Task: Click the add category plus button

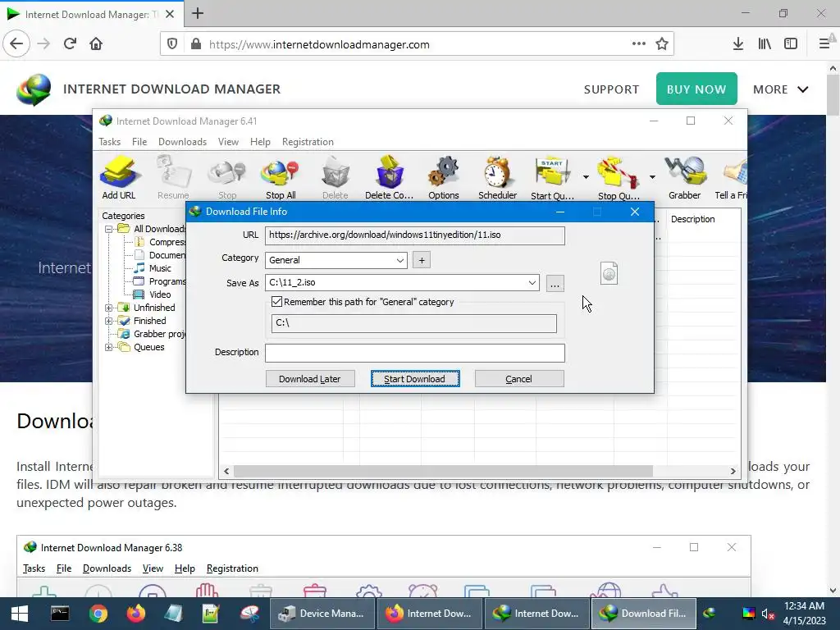Action: click(x=422, y=260)
